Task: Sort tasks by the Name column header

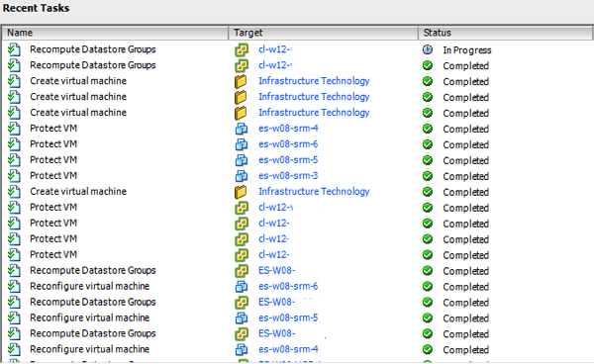Action: 115,33
